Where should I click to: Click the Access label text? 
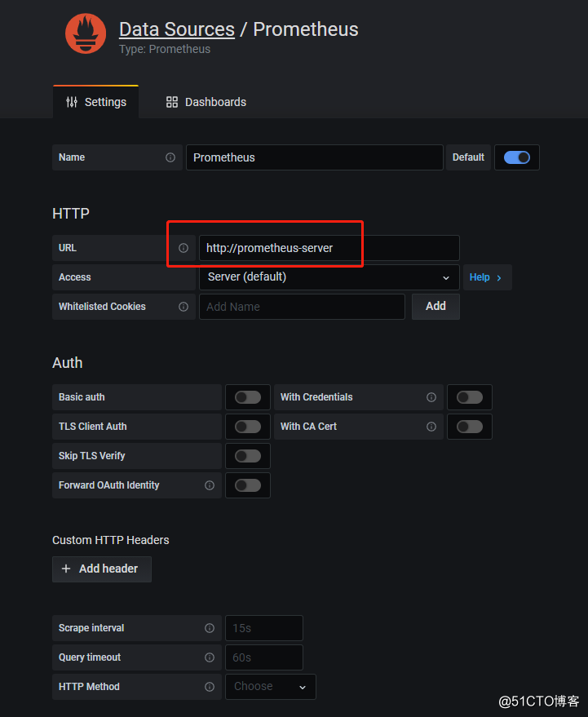[x=74, y=277]
